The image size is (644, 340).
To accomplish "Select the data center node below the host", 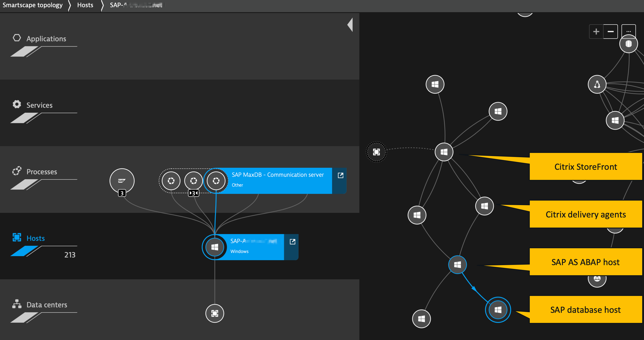I will coord(215,313).
